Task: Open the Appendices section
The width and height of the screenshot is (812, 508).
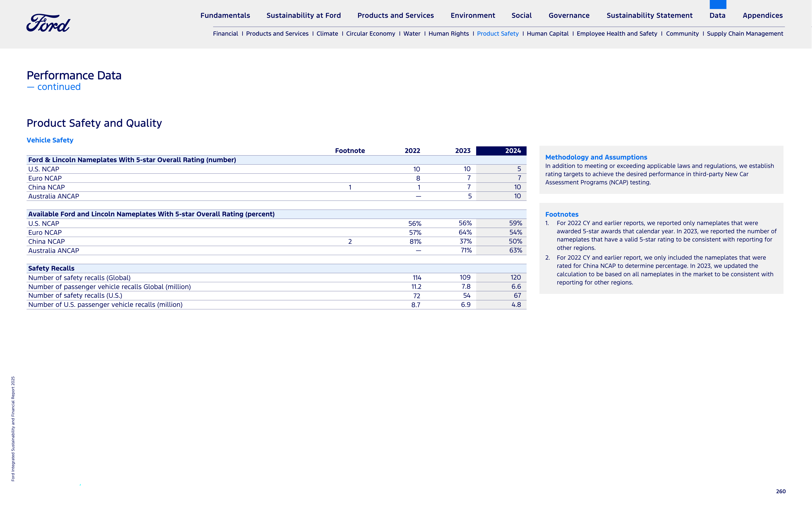Action: [762, 15]
